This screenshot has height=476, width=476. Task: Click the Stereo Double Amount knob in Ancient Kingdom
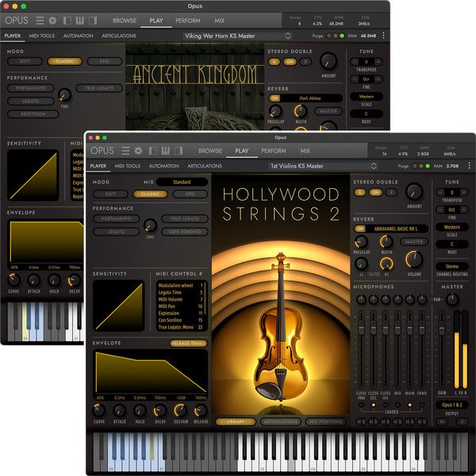pyautogui.click(x=328, y=61)
